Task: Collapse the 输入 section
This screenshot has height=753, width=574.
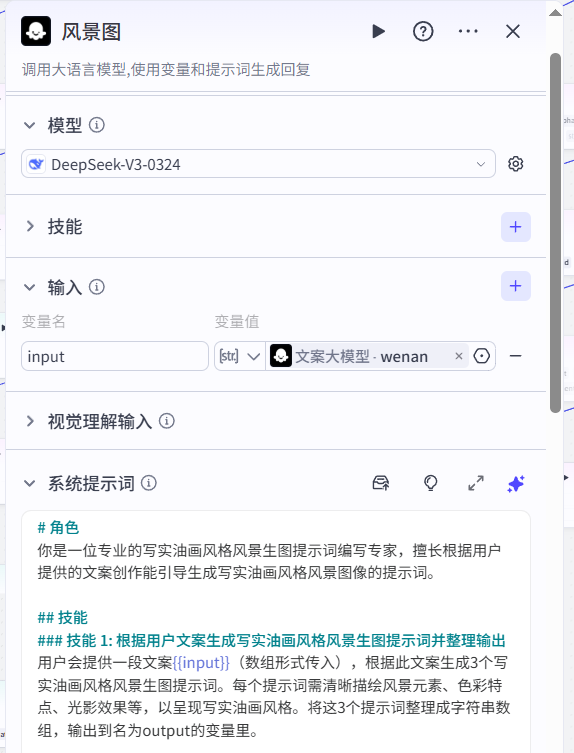Action: [x=30, y=287]
